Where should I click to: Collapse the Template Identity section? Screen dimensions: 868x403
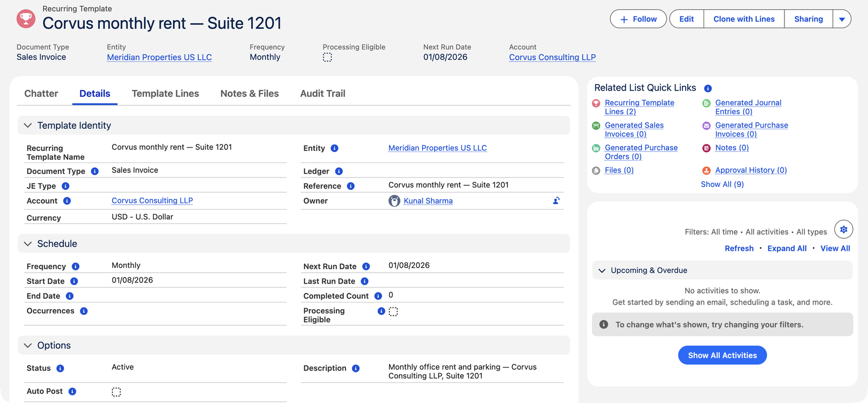[x=28, y=125]
